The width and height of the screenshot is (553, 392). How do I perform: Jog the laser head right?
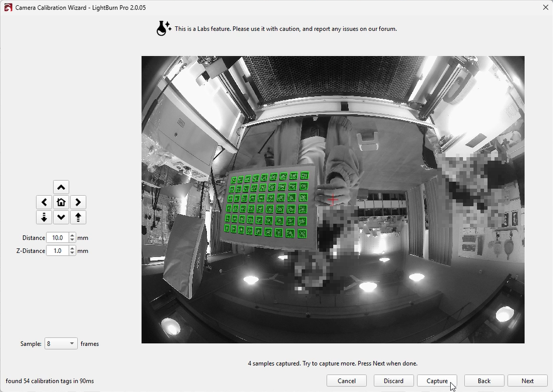78,202
